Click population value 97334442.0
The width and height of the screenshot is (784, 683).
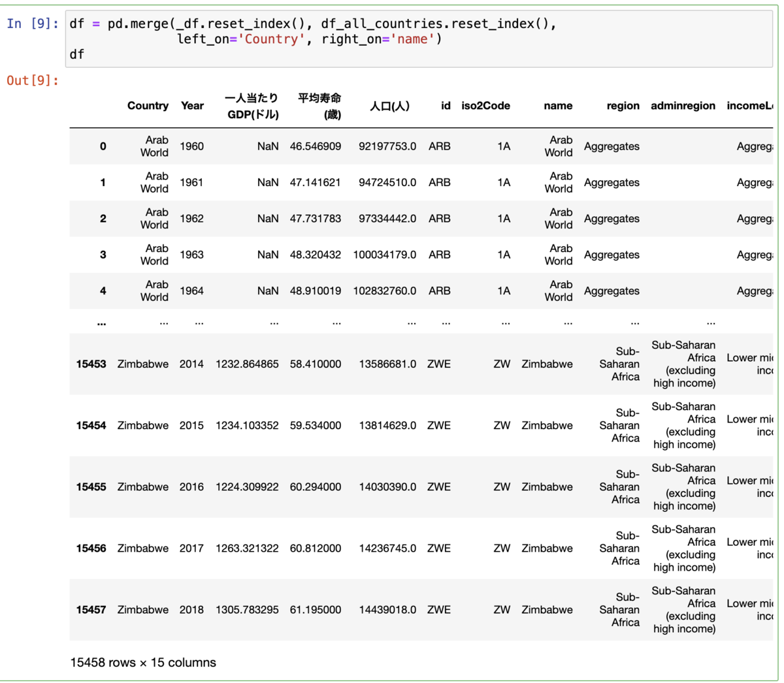[x=387, y=219]
